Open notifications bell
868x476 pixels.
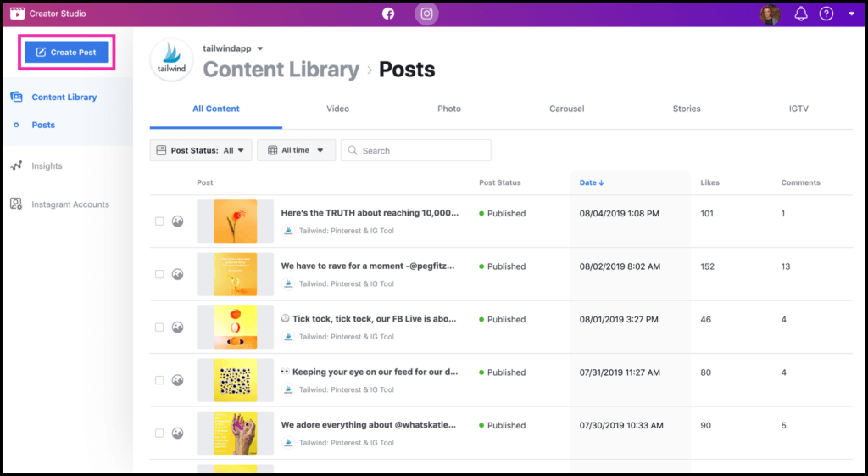point(800,14)
